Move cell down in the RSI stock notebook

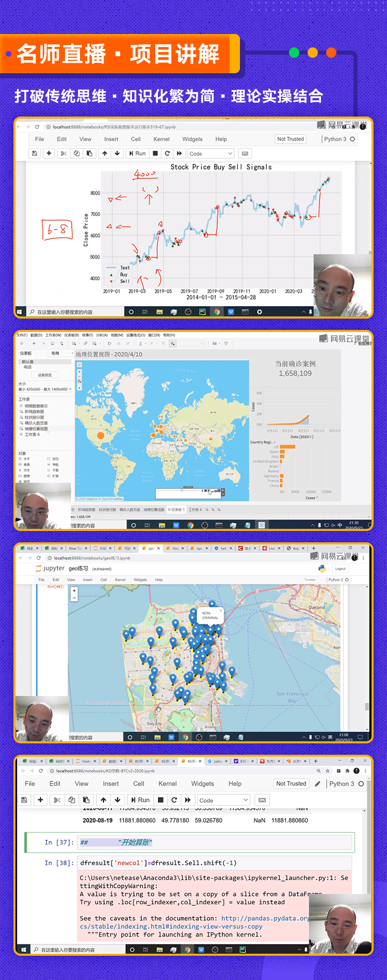[x=117, y=153]
